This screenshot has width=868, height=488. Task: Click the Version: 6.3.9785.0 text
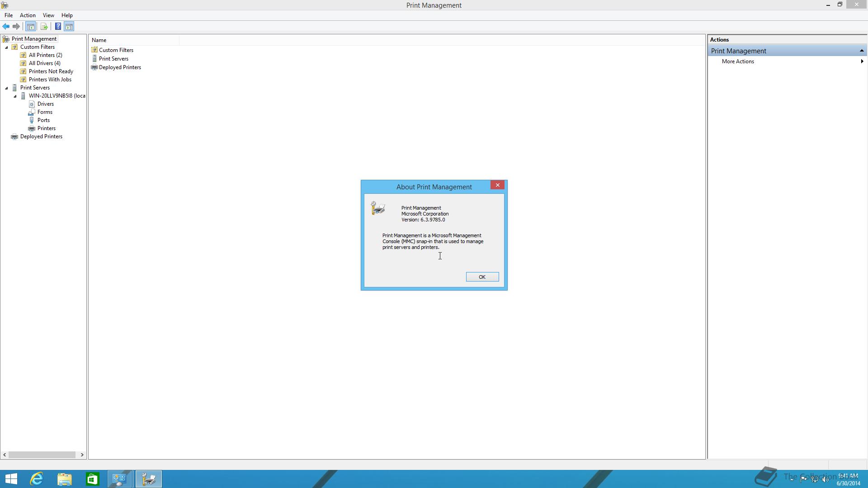pos(423,220)
